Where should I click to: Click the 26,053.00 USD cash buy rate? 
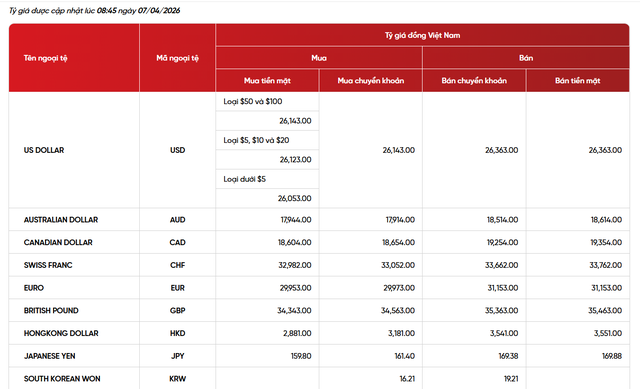pyautogui.click(x=295, y=198)
